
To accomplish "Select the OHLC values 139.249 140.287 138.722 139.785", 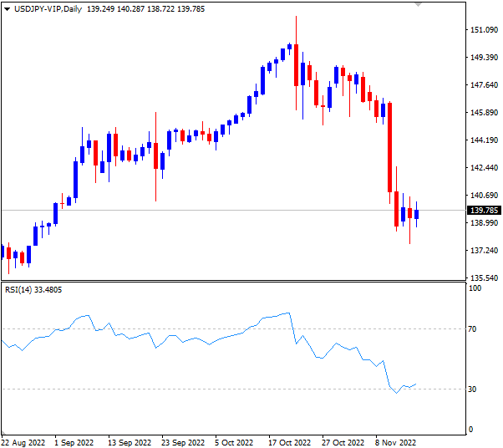I will tap(145, 9).
